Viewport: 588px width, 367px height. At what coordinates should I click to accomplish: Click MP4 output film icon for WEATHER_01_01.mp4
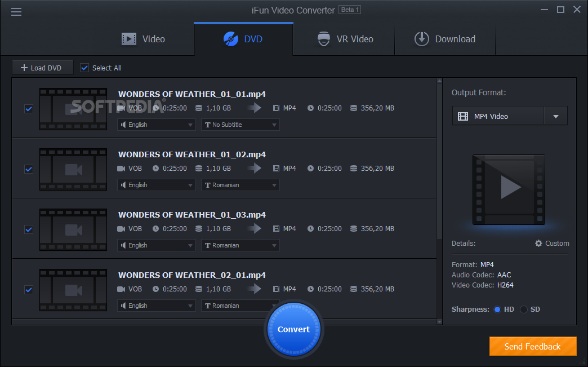click(277, 108)
